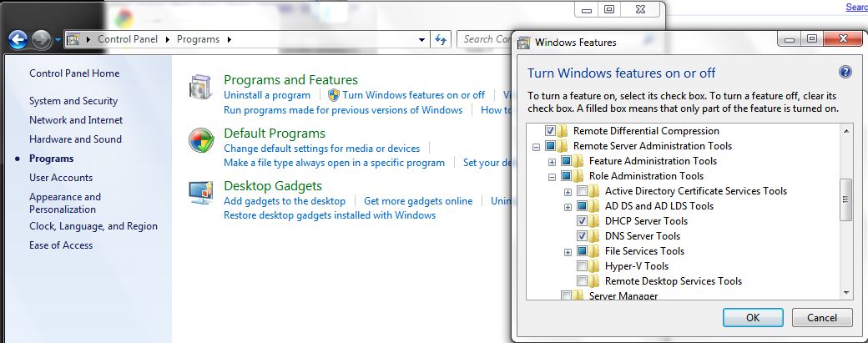Image resolution: width=868 pixels, height=343 pixels.
Task: Click folder icon of Remote Server Administration Tools
Action: [x=563, y=146]
